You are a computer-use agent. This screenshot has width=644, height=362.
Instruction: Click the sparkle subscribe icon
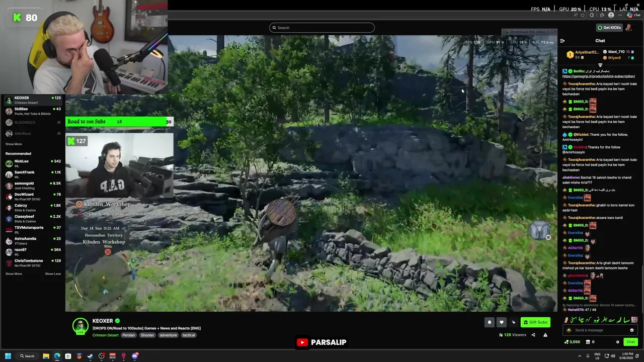pos(513,322)
